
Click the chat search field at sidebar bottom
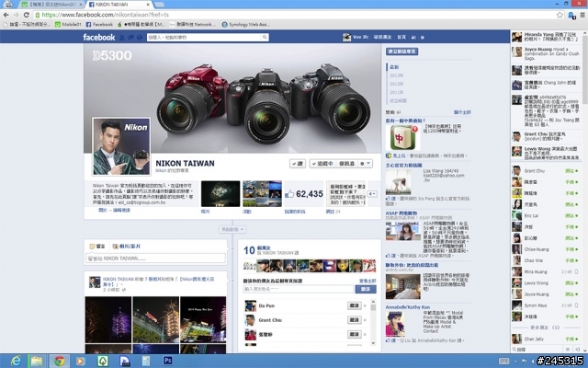537,350
